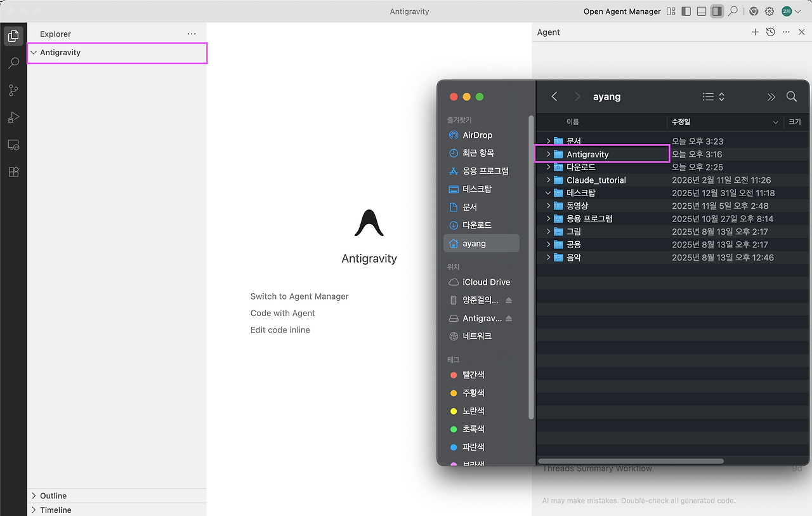The image size is (812, 516).
Task: Expand the 다운로드 folder in the Finder list
Action: [x=548, y=167]
